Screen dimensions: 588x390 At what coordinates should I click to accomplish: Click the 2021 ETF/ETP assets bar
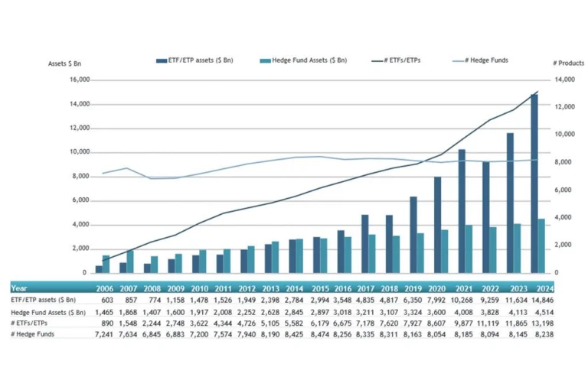[x=462, y=211]
